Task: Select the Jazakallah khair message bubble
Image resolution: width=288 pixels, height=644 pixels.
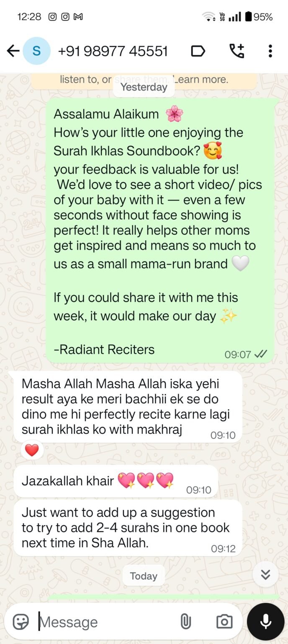Action: [116, 481]
